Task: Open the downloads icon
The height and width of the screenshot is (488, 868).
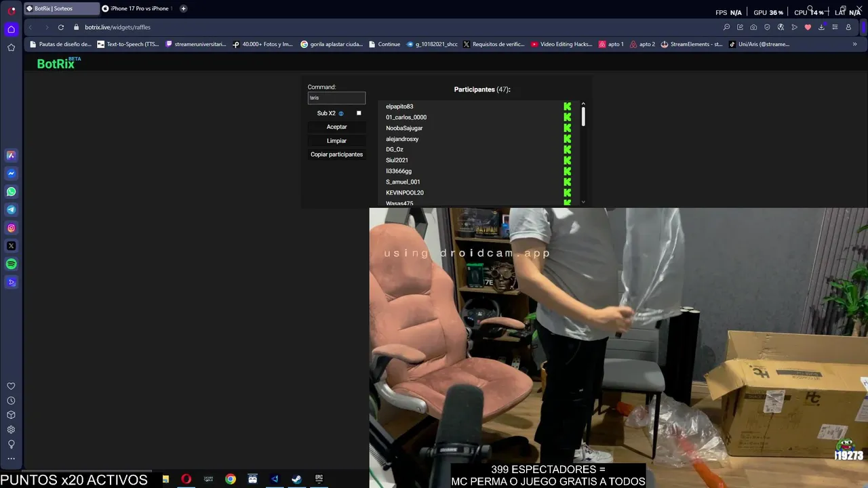Action: 821,27
